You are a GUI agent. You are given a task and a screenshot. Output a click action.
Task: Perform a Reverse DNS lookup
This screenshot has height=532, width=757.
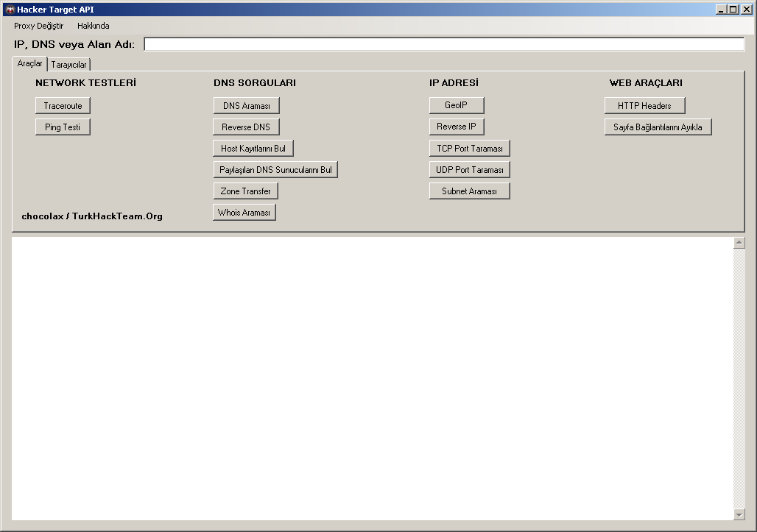[246, 127]
